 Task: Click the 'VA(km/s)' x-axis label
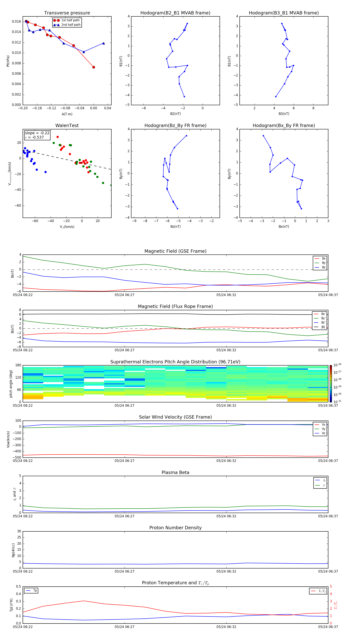pos(67,227)
